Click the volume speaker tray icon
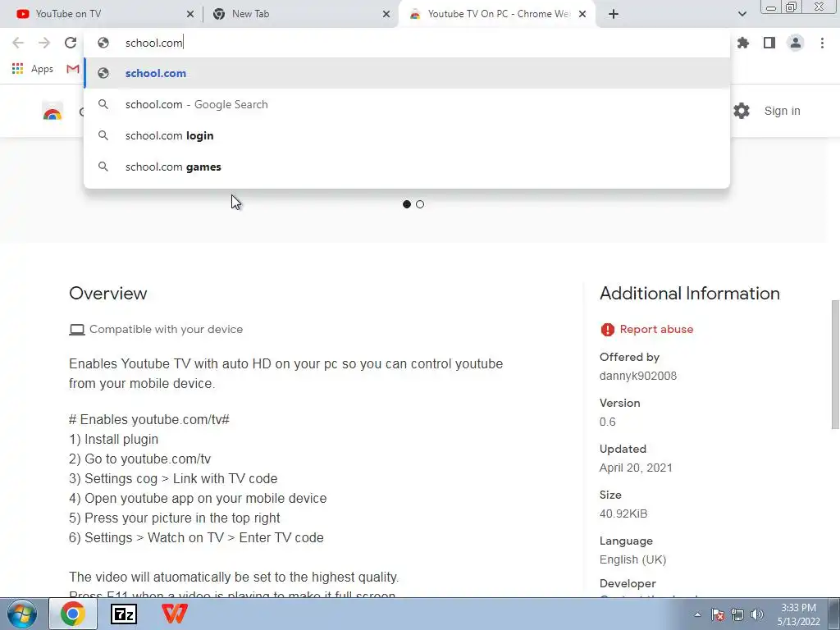This screenshot has width=840, height=630. [x=757, y=614]
